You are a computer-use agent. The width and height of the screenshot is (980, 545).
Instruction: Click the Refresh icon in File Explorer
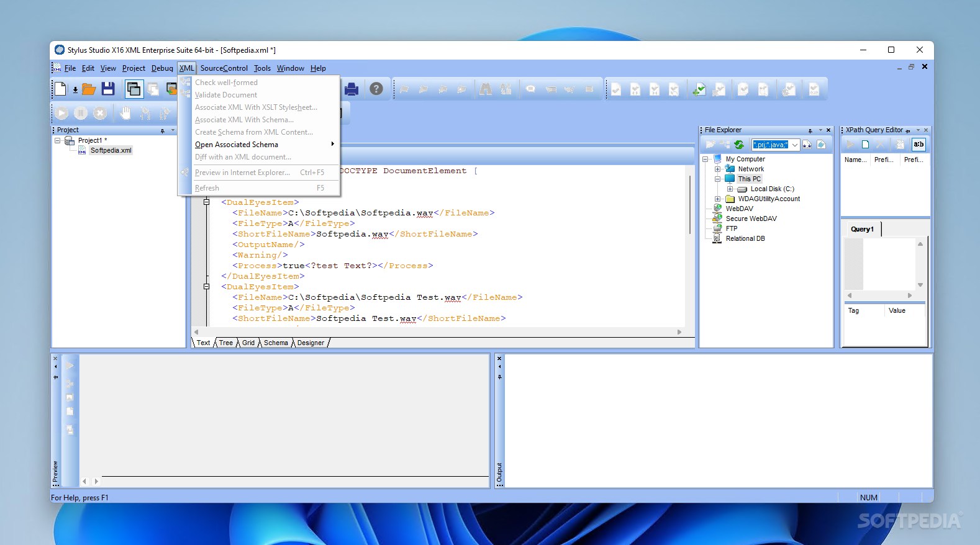[x=739, y=145]
